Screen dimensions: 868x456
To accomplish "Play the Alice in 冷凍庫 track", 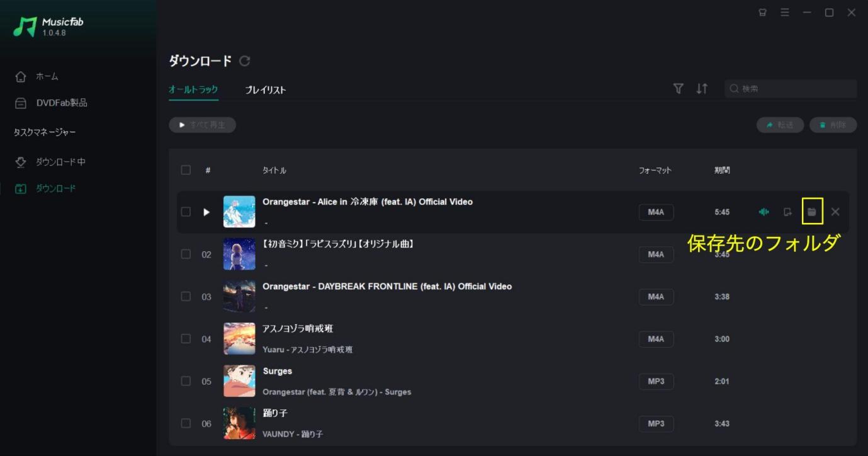I will pos(206,212).
